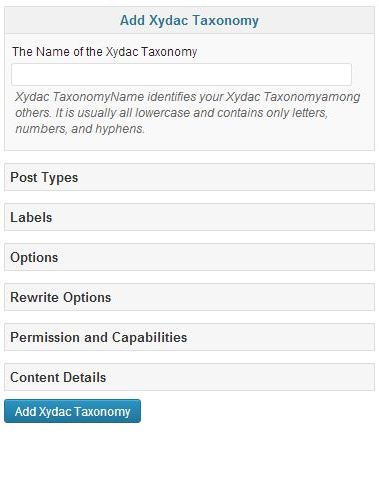Click the italic taxonomy name description text
The width and height of the screenshot is (379, 484).
(188, 113)
